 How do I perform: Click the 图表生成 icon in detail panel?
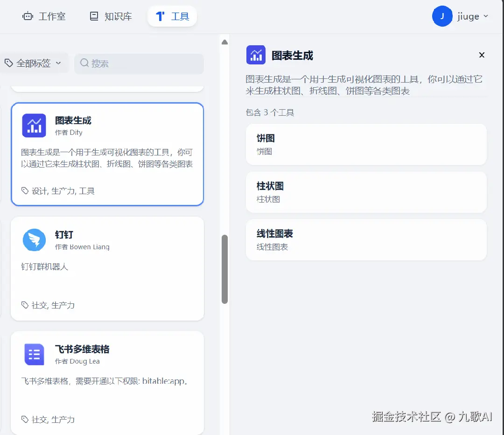256,55
